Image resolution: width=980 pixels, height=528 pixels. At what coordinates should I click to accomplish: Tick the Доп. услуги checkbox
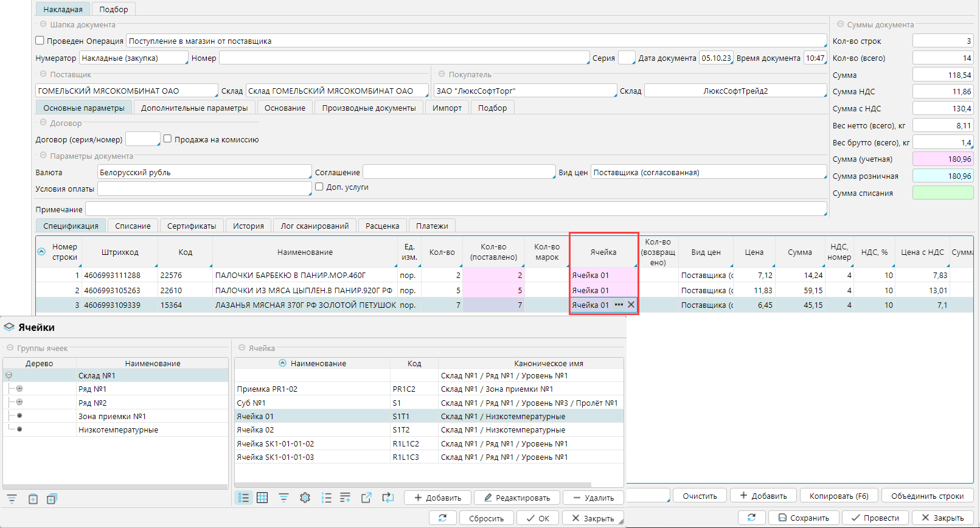pos(319,186)
